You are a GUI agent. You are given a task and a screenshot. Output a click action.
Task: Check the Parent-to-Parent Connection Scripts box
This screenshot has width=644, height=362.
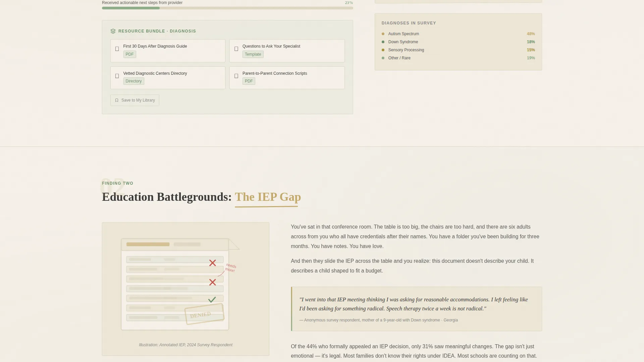click(236, 76)
